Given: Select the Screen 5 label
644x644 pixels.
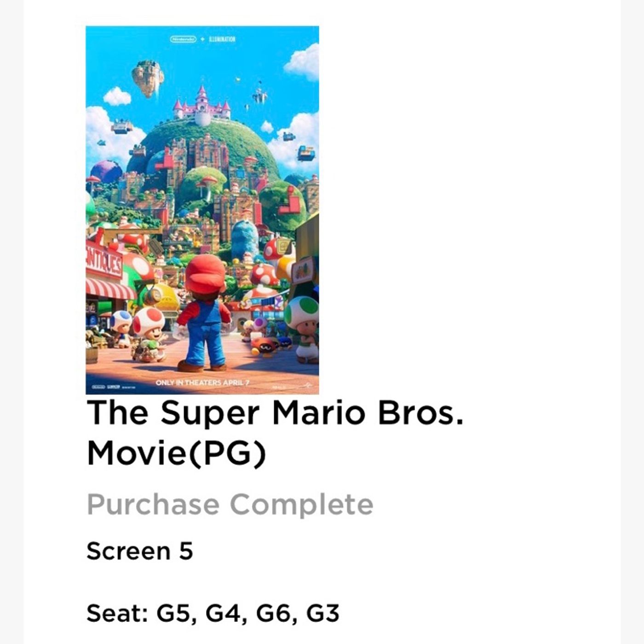Looking at the screenshot, I should tap(139, 551).
